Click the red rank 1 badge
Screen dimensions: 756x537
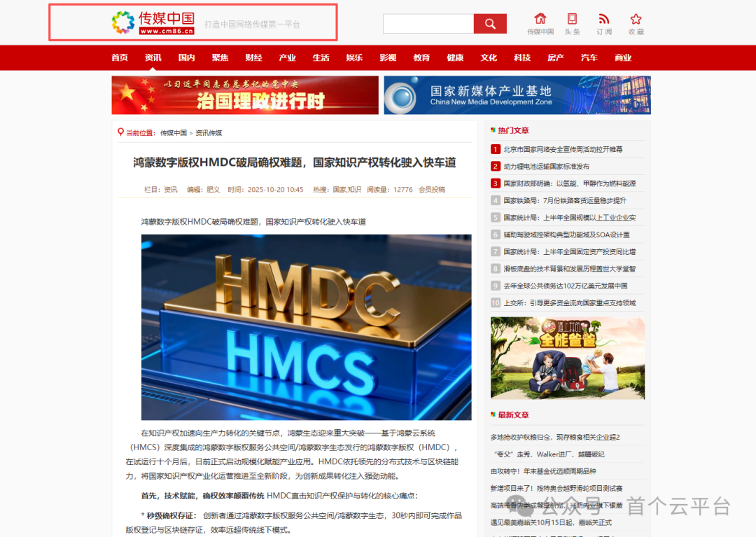pos(496,149)
